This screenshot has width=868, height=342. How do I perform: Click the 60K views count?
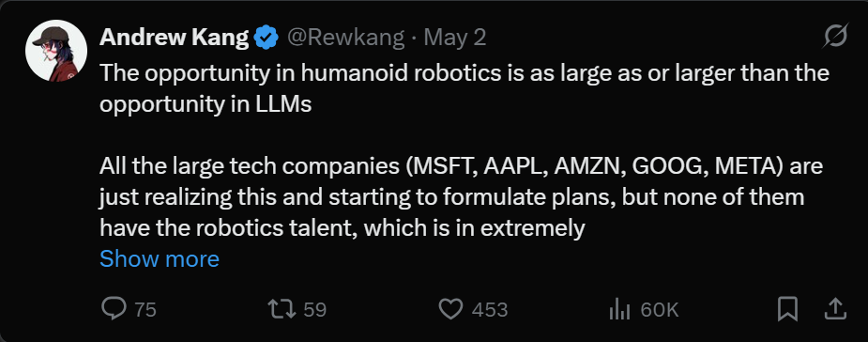[660, 310]
